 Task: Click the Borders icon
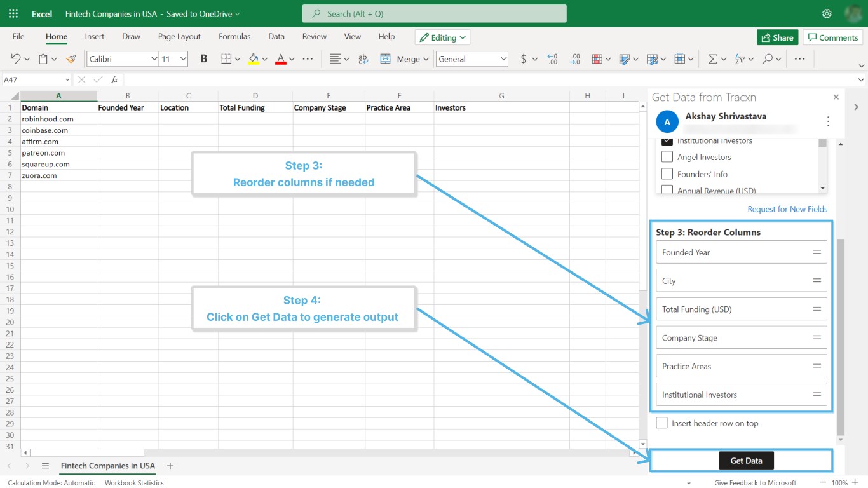click(226, 59)
